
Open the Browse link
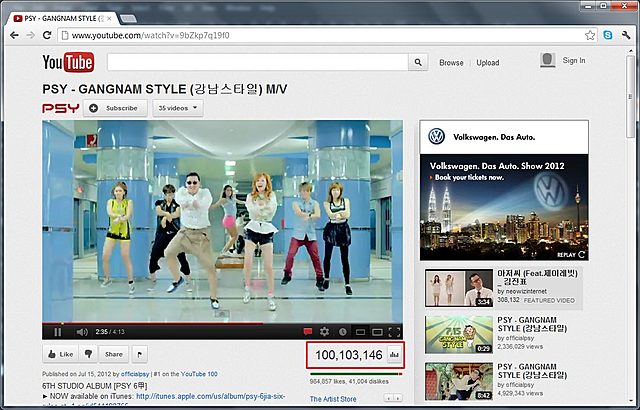451,63
